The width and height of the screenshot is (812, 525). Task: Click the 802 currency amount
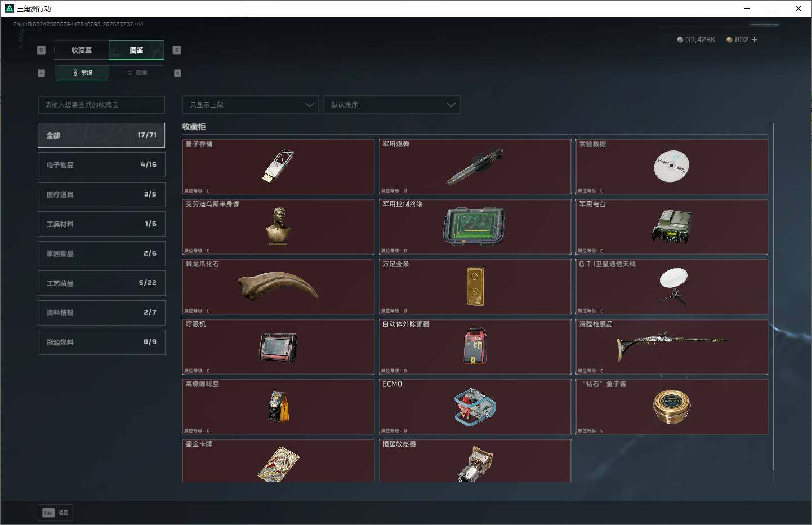(742, 39)
